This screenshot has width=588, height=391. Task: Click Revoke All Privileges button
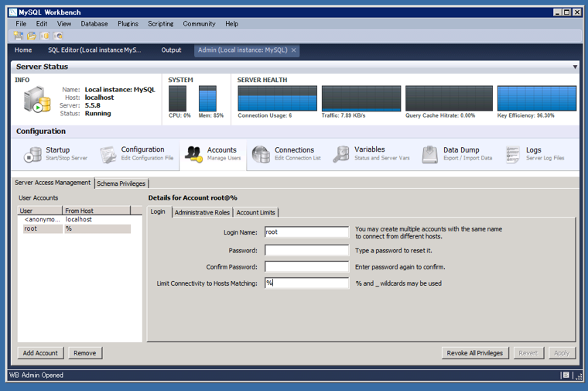click(475, 353)
